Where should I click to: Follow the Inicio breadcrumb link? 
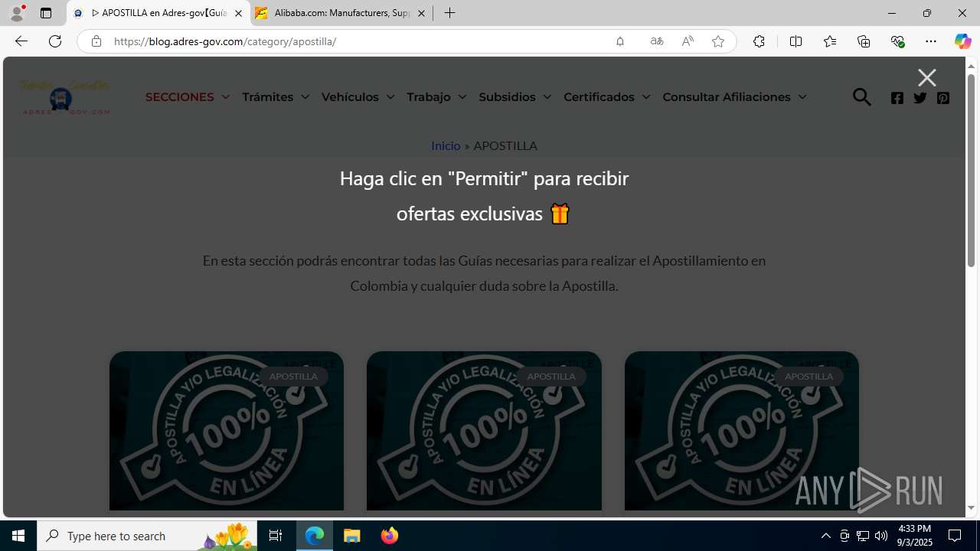446,145
